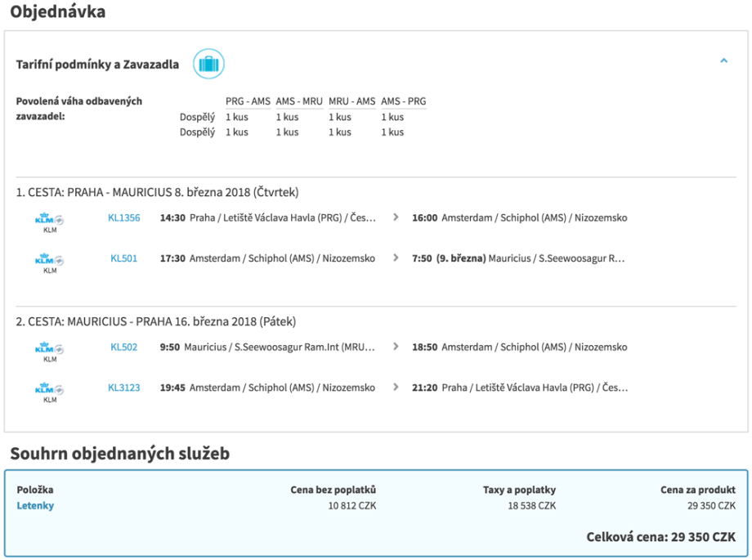Viewport: 752px width, 560px height.
Task: Click the arrow on the KL3123 flight row
Action: click(396, 388)
